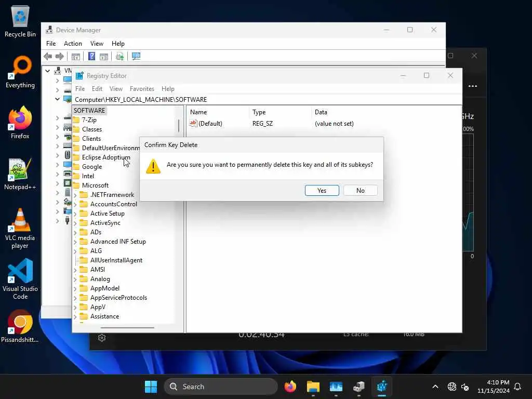Select the AppV key folder icon
The height and width of the screenshot is (399, 532).
[84, 307]
